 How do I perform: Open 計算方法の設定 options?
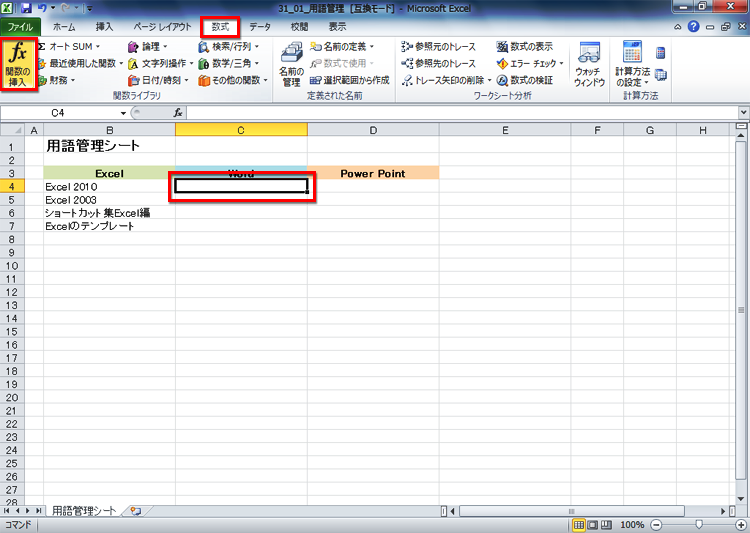coord(632,65)
